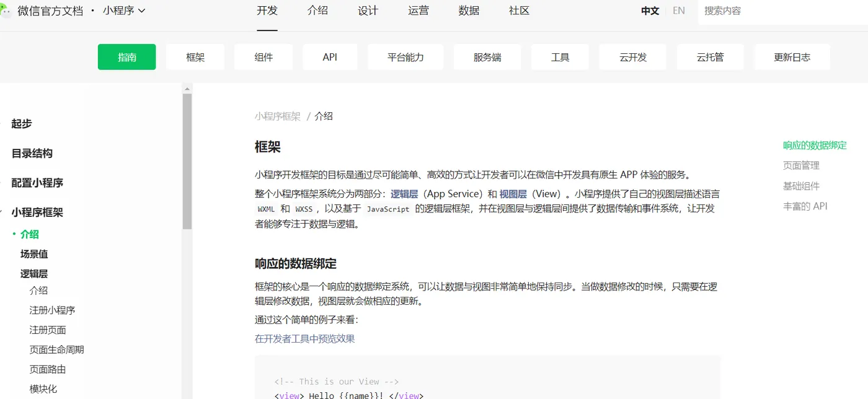Open the 云开发 tab
The height and width of the screenshot is (399, 868).
[x=632, y=57]
